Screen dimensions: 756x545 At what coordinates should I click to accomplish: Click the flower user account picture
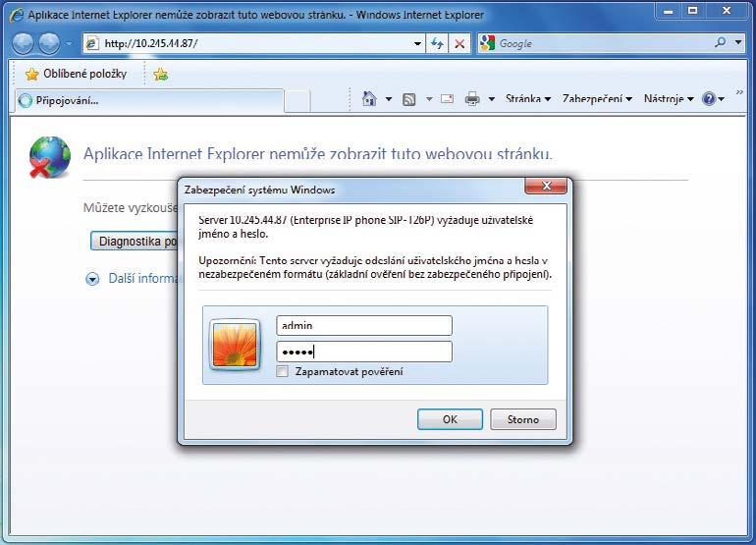[236, 345]
